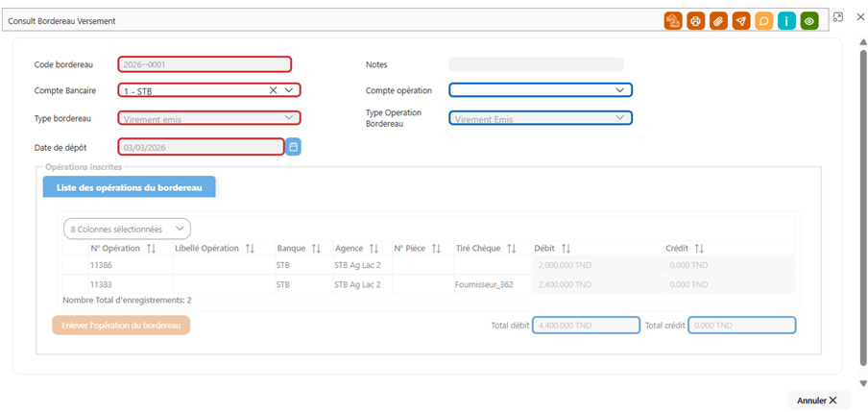Viewport: 868px width, 412px height.
Task: Open the Date de dépôt calendar picker
Action: click(294, 147)
